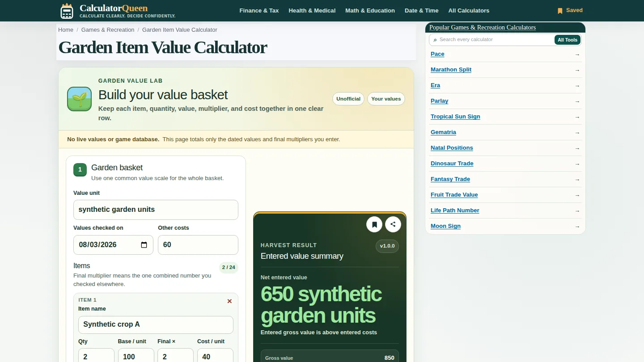The width and height of the screenshot is (644, 362).
Task: Click the arrow beside Moon Sign
Action: coord(577,227)
